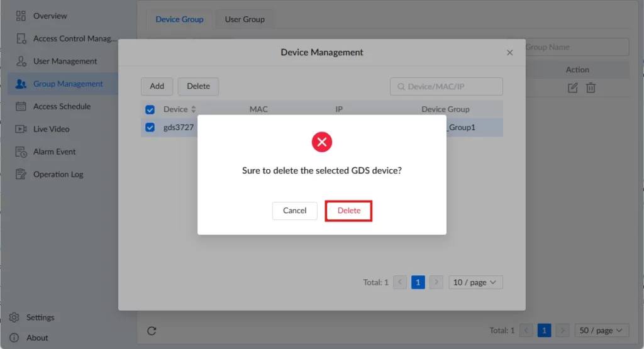Click the IP column header
644x349 pixels.
tap(339, 109)
